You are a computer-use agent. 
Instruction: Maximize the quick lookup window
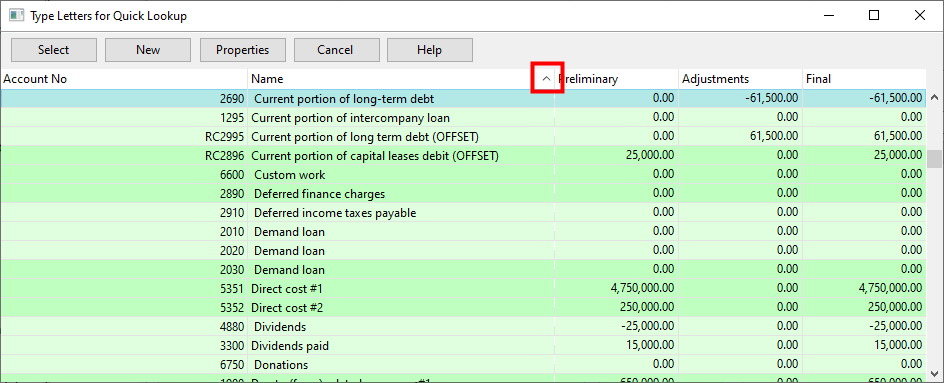click(874, 16)
